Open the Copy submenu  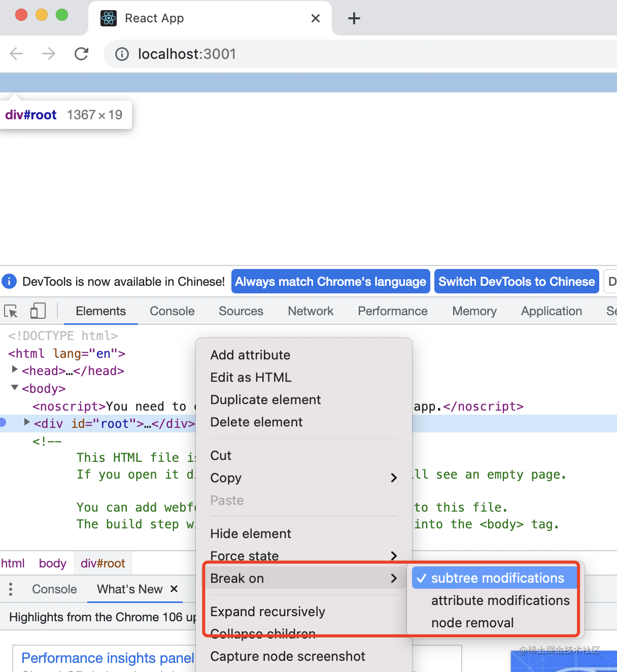point(303,478)
